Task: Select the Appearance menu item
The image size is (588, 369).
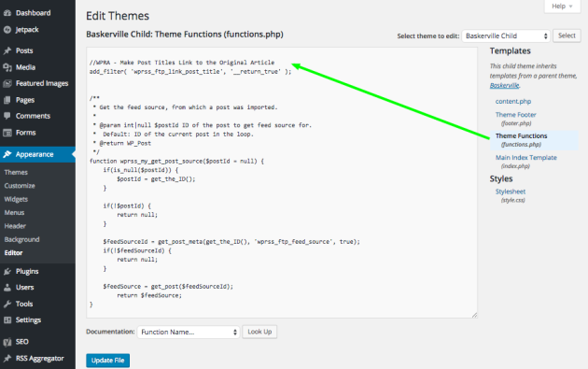Action: coord(37,154)
